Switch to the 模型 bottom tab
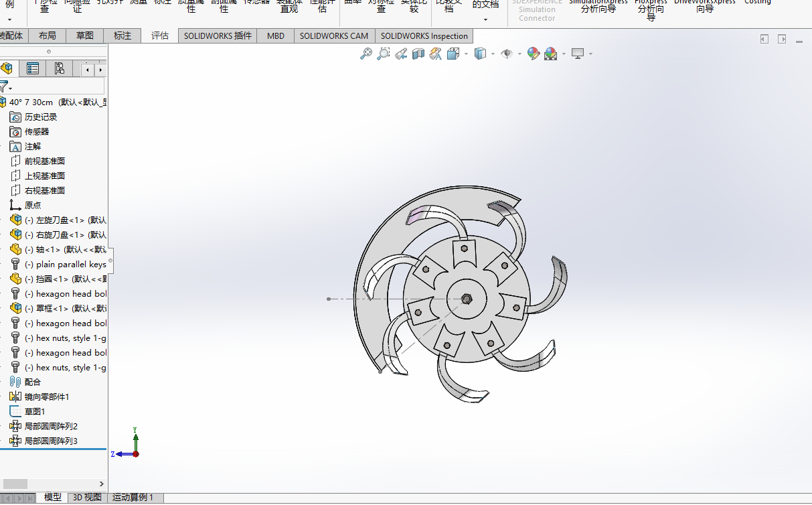 coord(53,498)
